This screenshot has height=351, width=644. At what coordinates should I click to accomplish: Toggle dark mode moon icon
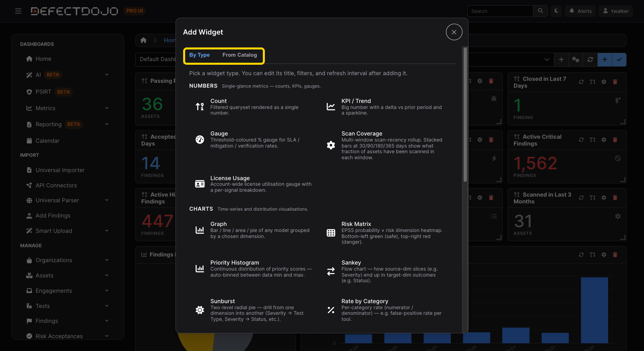(x=556, y=11)
